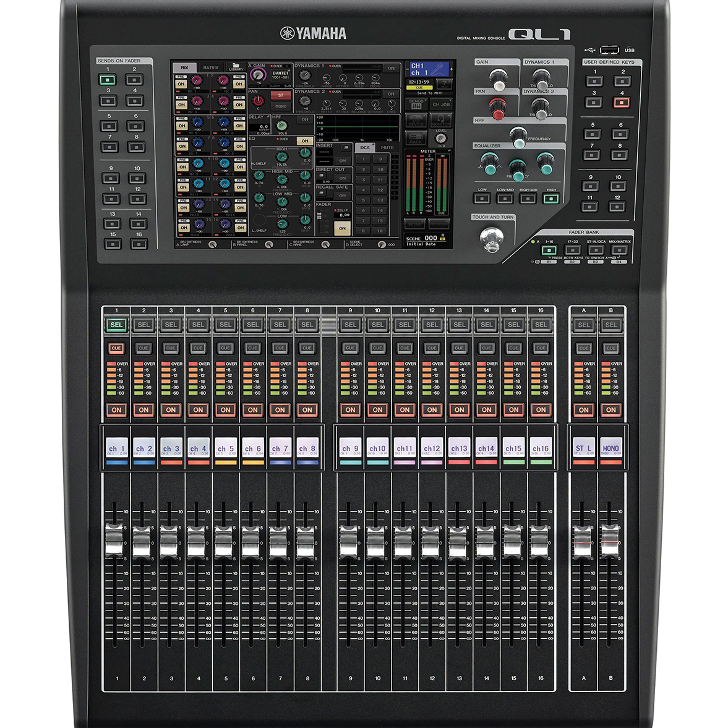This screenshot has width=728, height=728.
Task: Open the SENDS dropdown button on touchscreen
Action: (x=416, y=104)
